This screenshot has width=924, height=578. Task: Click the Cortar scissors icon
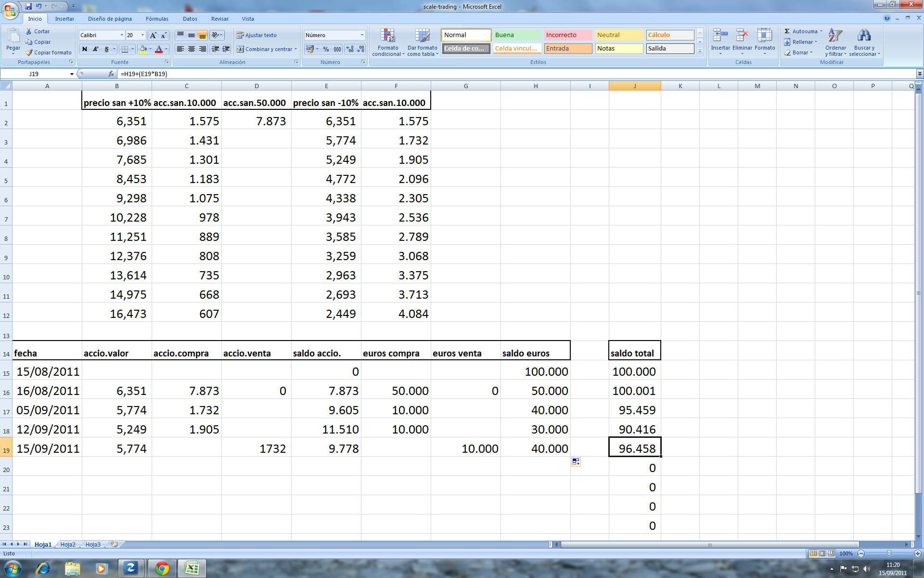click(x=29, y=31)
